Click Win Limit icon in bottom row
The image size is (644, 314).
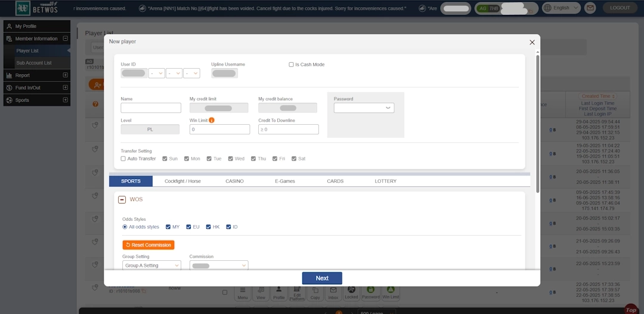coord(391,293)
